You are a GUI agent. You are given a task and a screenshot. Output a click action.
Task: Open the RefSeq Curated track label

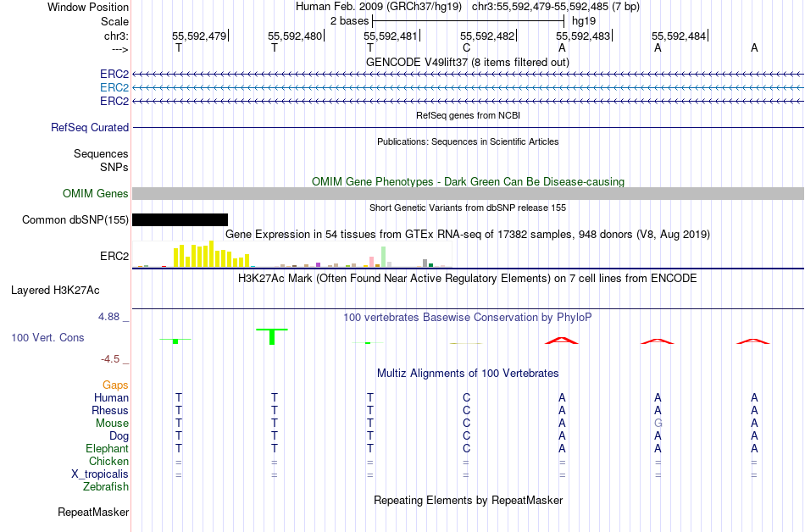(89, 127)
